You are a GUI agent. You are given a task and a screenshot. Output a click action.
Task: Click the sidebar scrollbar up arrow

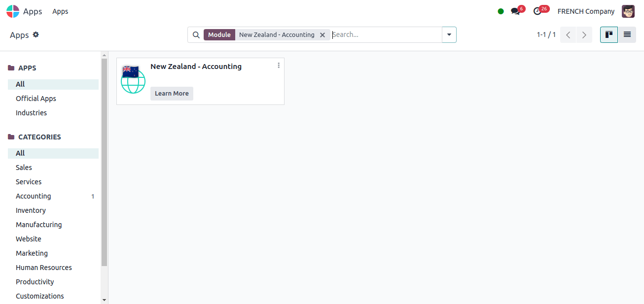click(x=104, y=55)
